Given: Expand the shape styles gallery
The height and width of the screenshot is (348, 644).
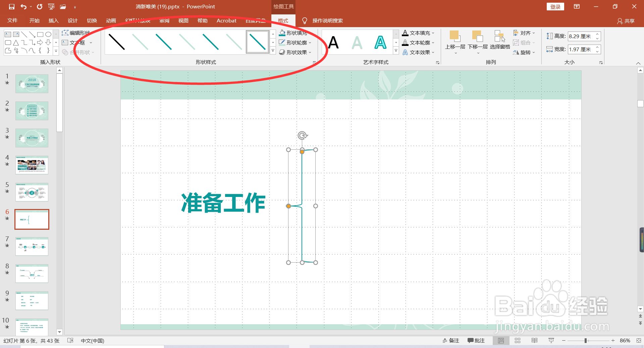Looking at the screenshot, I should pos(272,51).
